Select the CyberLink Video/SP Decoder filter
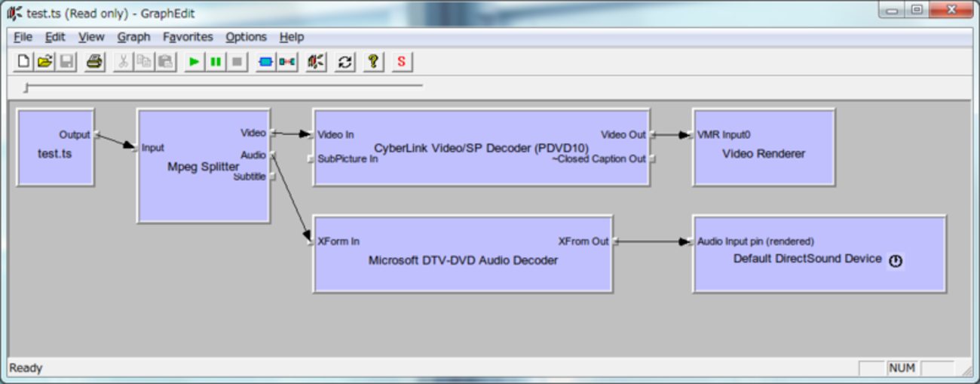 (482, 148)
